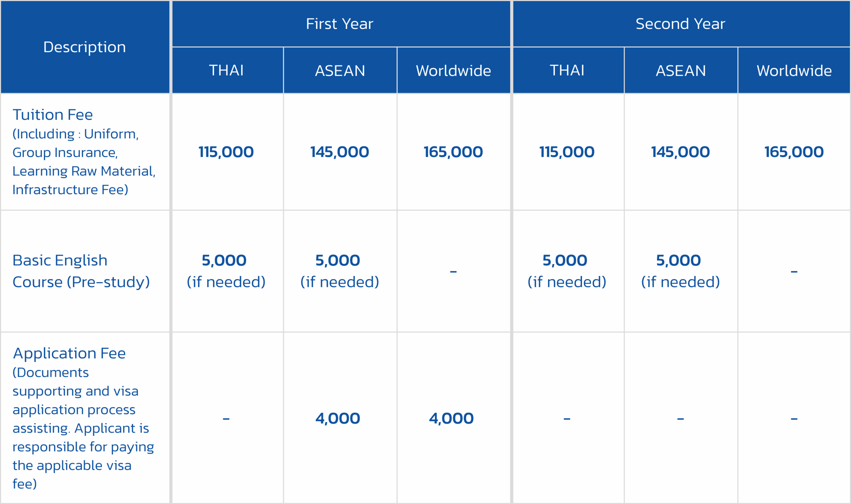Click THAI header under Second Year
The width and height of the screenshot is (851, 504).
[x=567, y=70]
